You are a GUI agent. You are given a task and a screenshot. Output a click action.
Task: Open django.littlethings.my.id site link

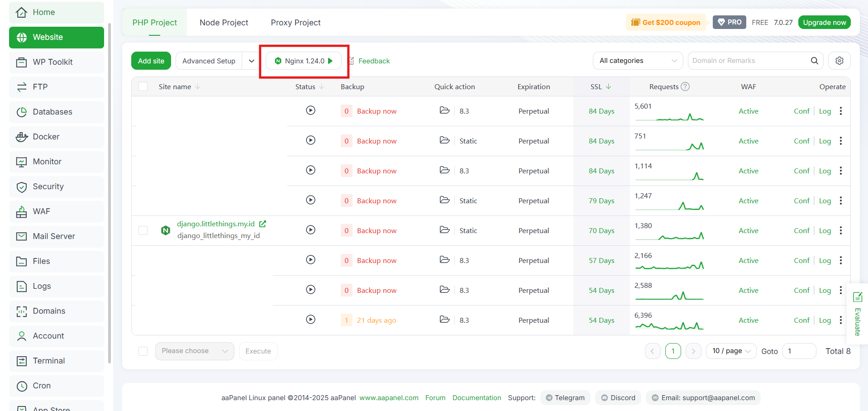pos(216,224)
